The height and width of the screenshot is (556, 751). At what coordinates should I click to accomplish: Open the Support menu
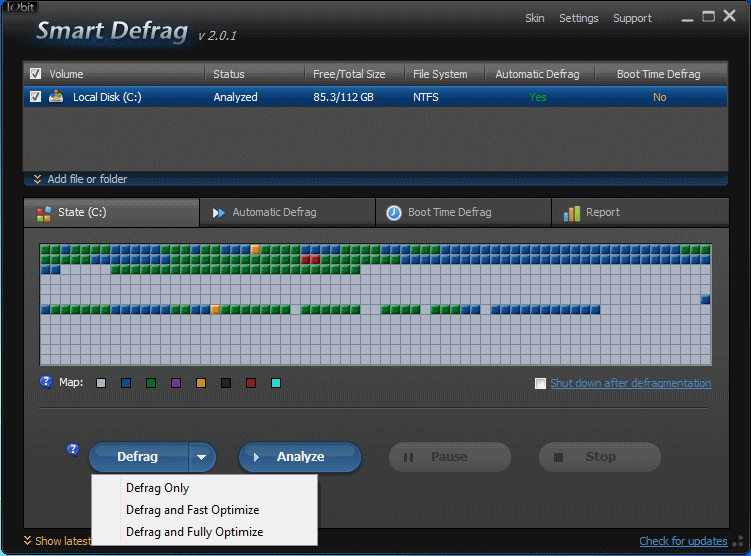632,18
